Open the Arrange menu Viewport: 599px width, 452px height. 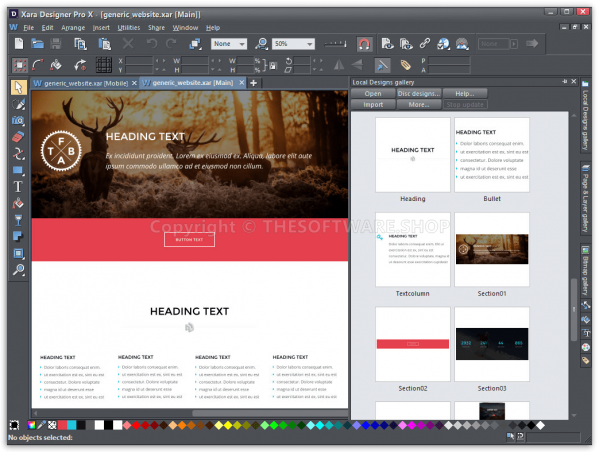click(73, 28)
